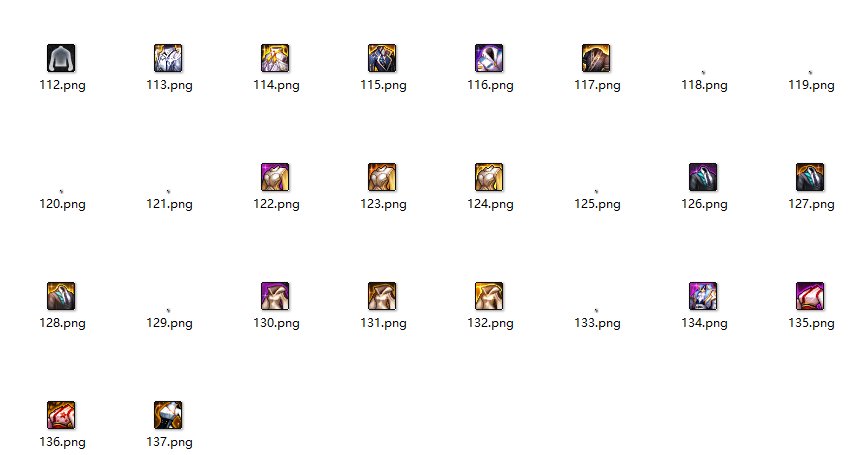The height and width of the screenshot is (455, 861).
Task: Select purple-background icon 116.png
Action: point(489,58)
